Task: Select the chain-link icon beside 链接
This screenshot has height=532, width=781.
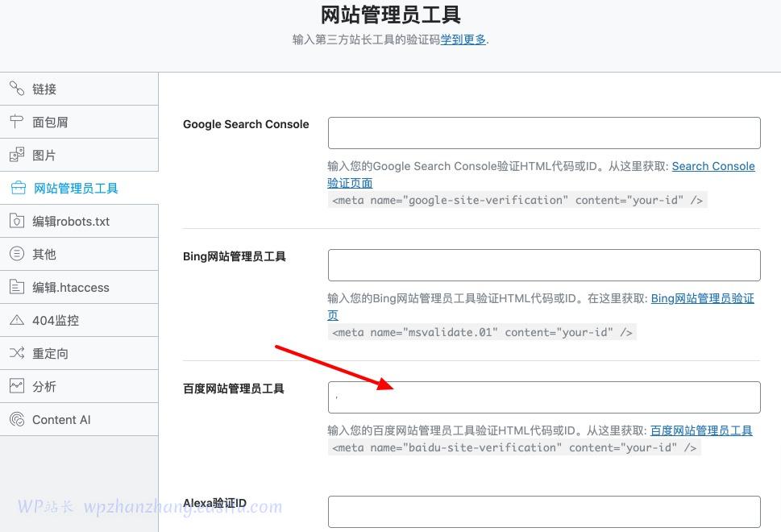Action: tap(17, 89)
